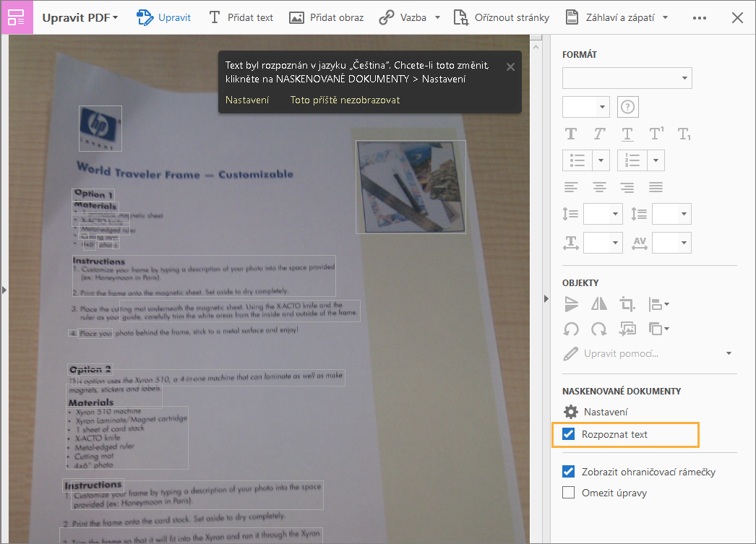Viewport: 756px width, 544px height.
Task: Dismiss the language recognition notification
Action: (x=510, y=67)
